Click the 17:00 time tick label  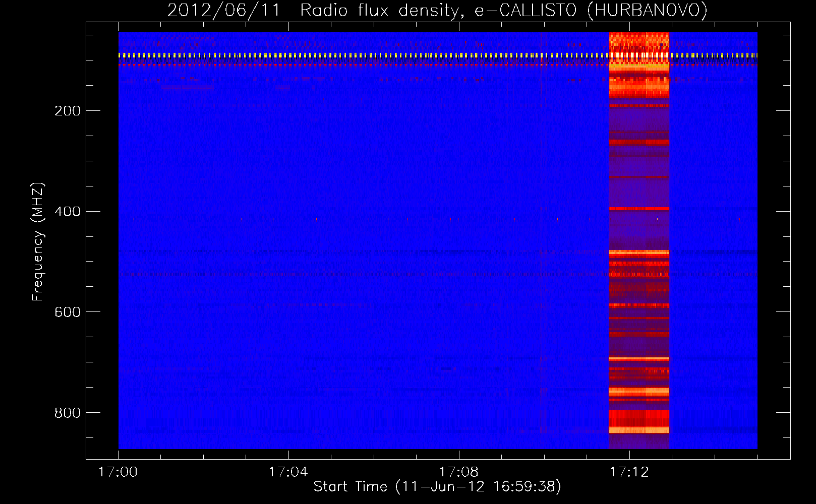point(118,472)
